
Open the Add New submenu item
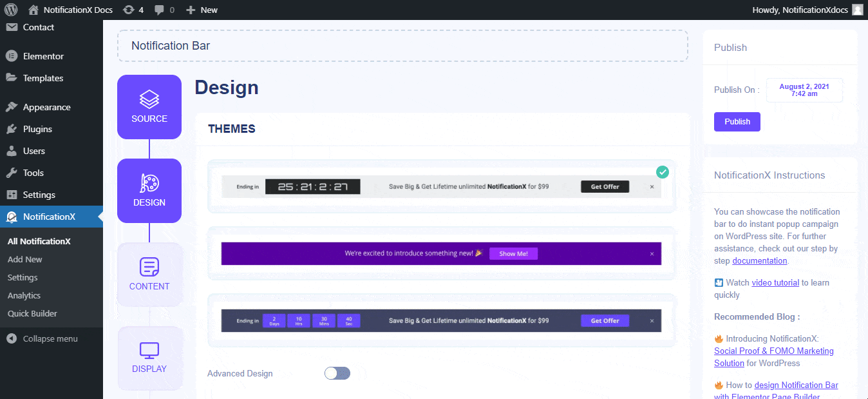(25, 259)
